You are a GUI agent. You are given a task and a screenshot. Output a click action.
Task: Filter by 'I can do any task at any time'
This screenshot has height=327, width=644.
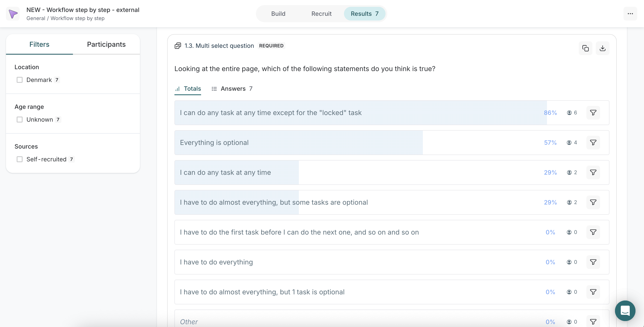tap(593, 172)
